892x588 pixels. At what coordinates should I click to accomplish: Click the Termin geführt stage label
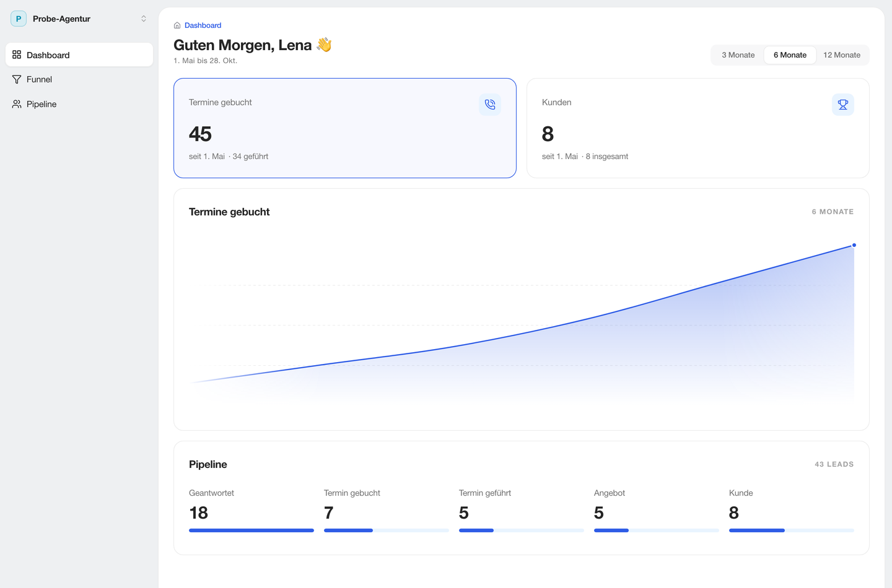(x=485, y=493)
